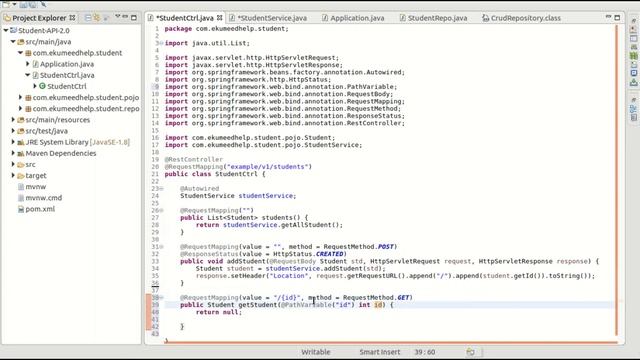Viewport: 640px width, 360px height.
Task: Collapse com.ekumeedhelp.student package
Action: click(x=20, y=53)
